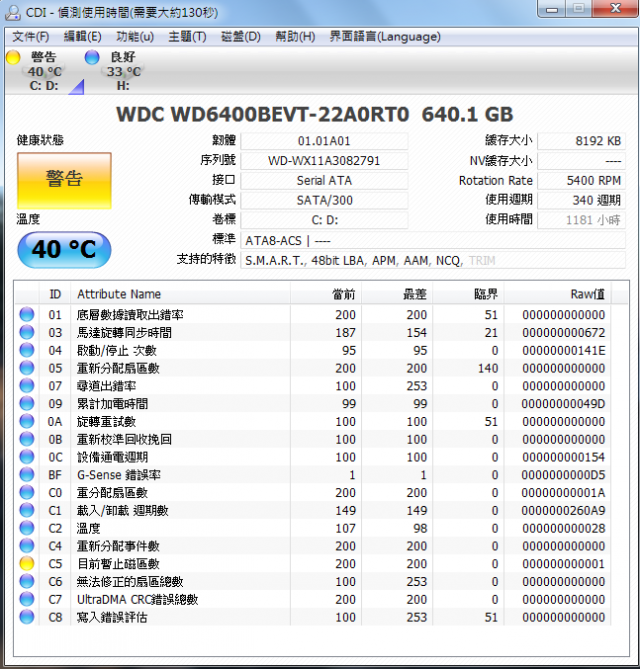Select the 累計加電時間 attribute row

pos(313,403)
